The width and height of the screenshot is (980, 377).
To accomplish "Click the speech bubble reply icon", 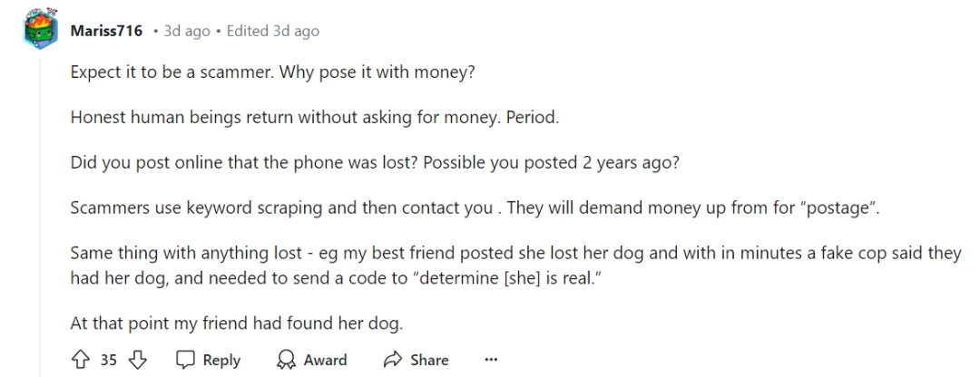I will pos(186,360).
